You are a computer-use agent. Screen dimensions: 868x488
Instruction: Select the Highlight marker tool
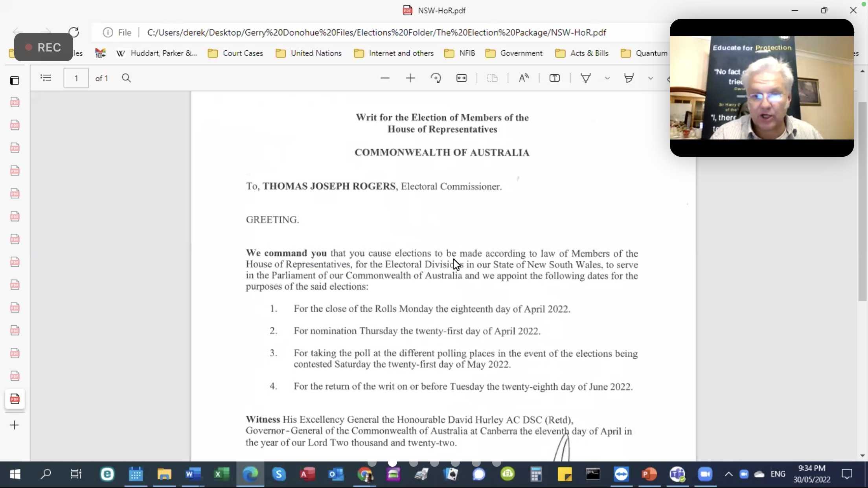tap(629, 78)
